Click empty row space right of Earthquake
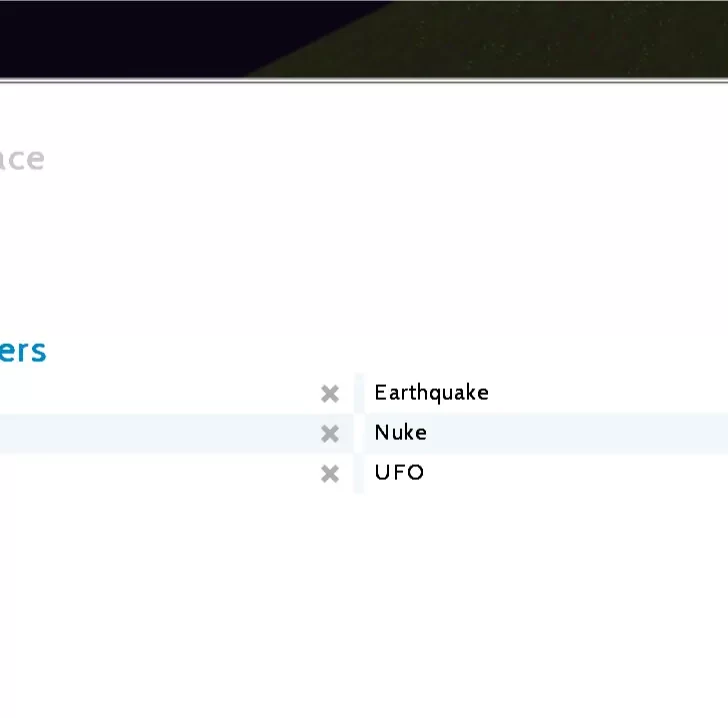 point(610,393)
